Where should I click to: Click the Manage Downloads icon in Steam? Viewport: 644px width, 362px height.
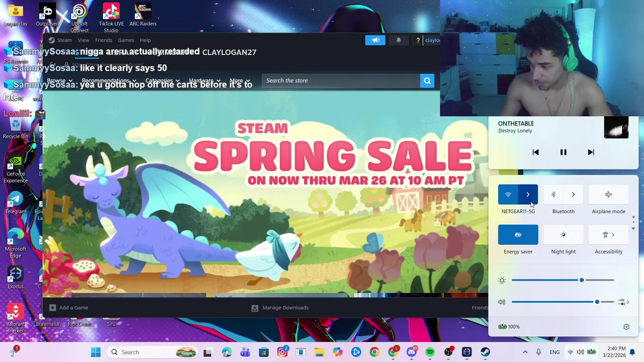(255, 308)
